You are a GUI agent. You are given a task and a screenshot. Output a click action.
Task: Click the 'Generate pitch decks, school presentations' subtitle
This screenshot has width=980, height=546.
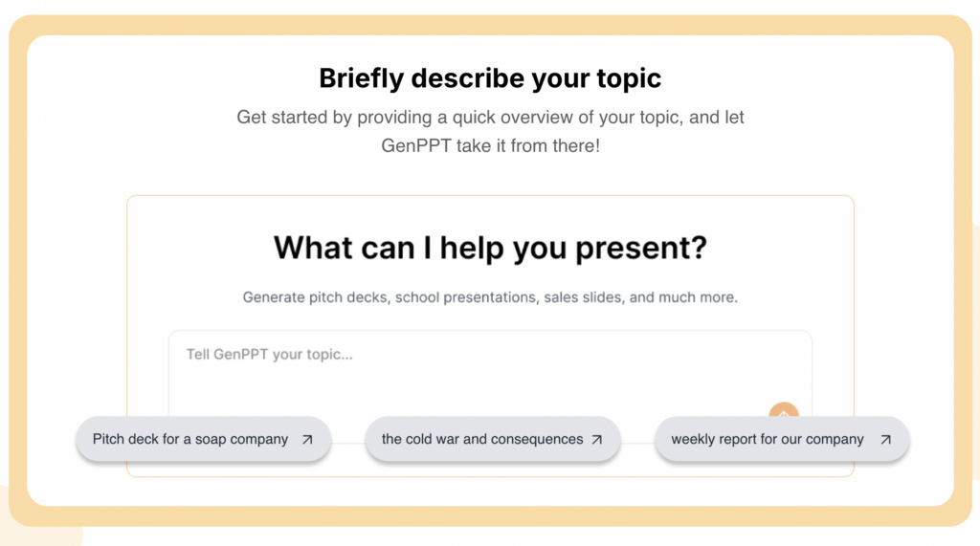[x=490, y=297]
